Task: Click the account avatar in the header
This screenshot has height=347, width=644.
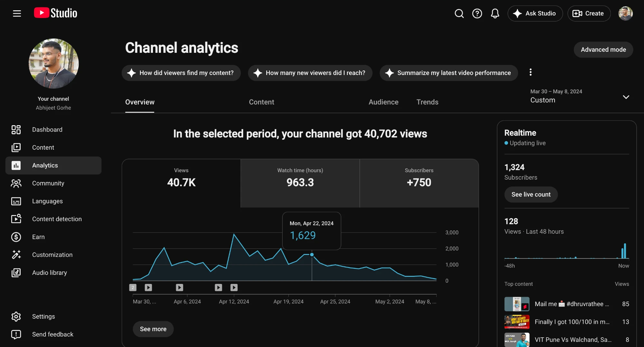Action: point(626,14)
